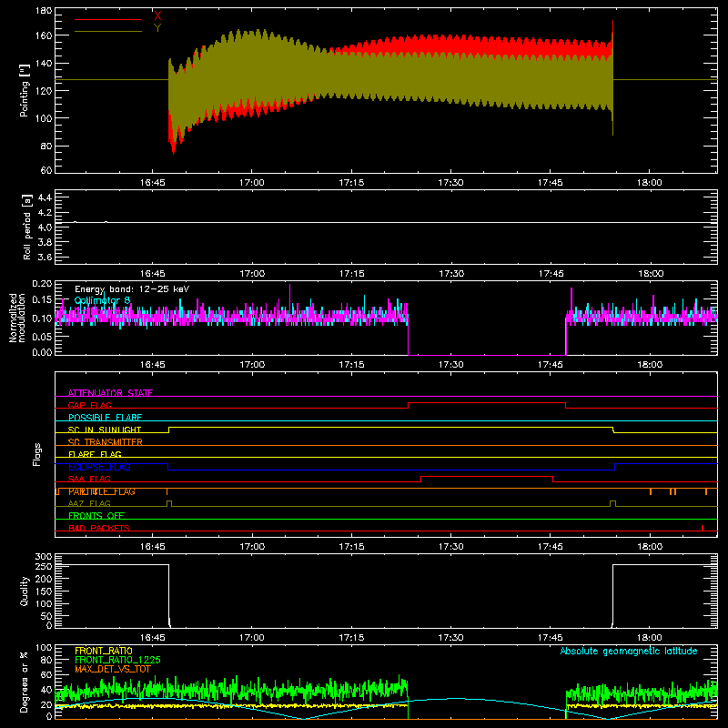Click the ATTENUATOR_STATE flag label
728x728 pixels.
(110, 393)
